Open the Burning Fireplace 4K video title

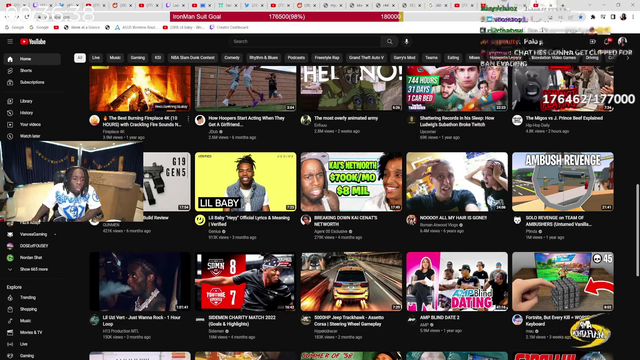click(142, 122)
